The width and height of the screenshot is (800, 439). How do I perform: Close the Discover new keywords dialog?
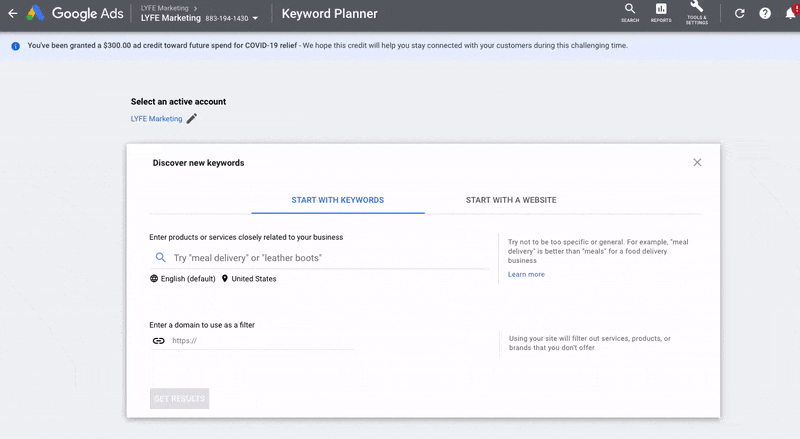[x=697, y=162]
